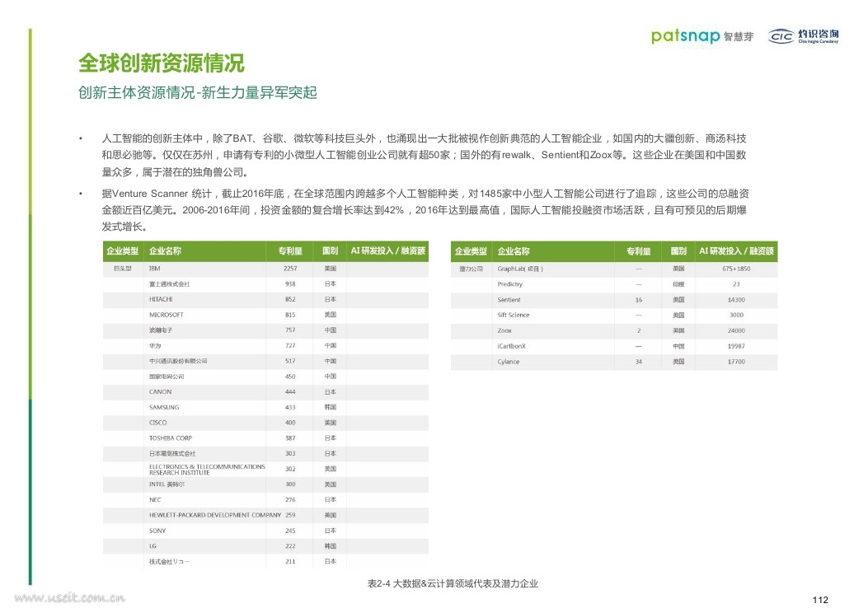
Task: Click 中兴通讯股份有限公司 in the table
Action: [178, 361]
